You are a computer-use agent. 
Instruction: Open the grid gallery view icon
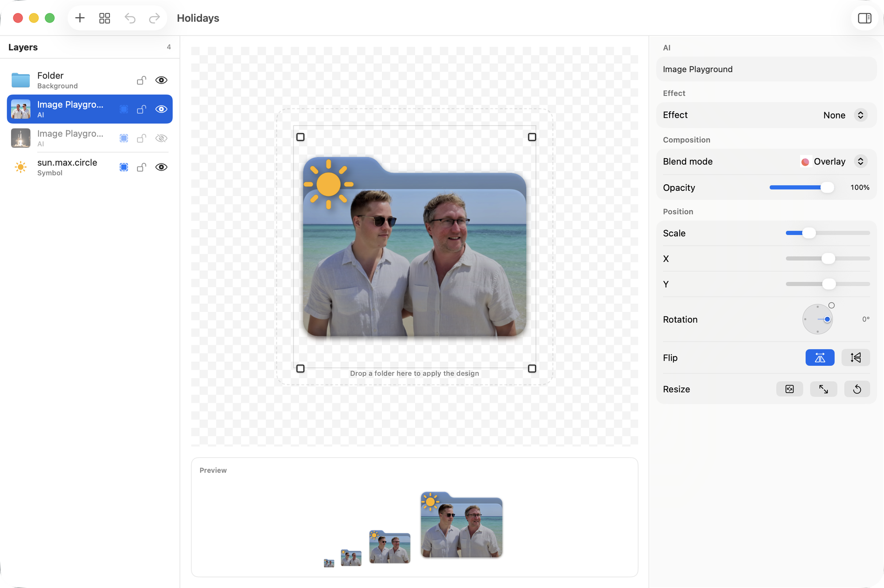click(x=105, y=18)
